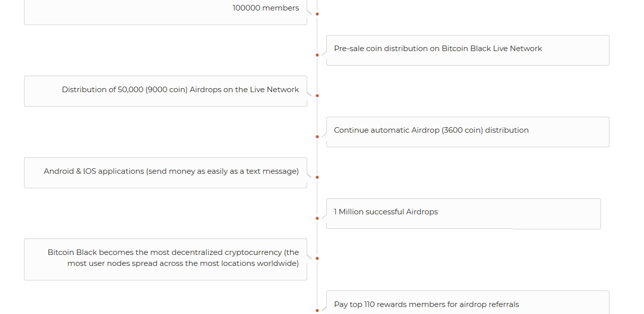Select the red dot next to Pay top 110
The width and height of the screenshot is (644, 314).
317,310
